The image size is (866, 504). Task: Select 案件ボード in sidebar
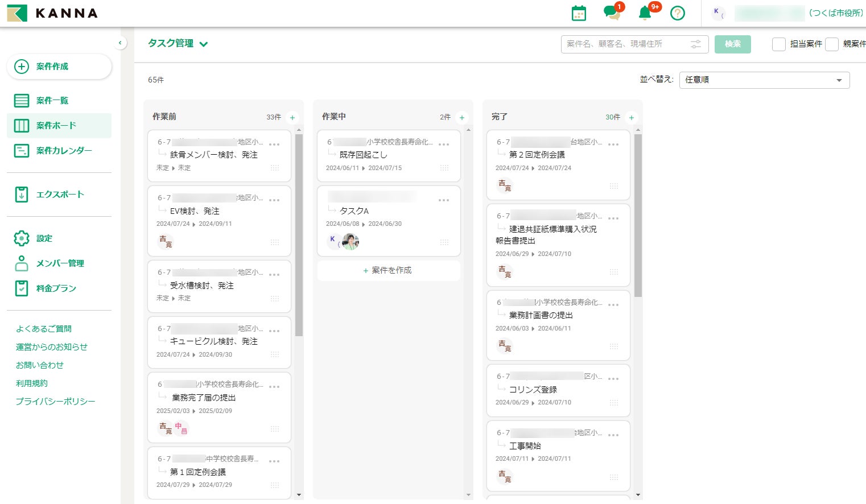click(59, 126)
